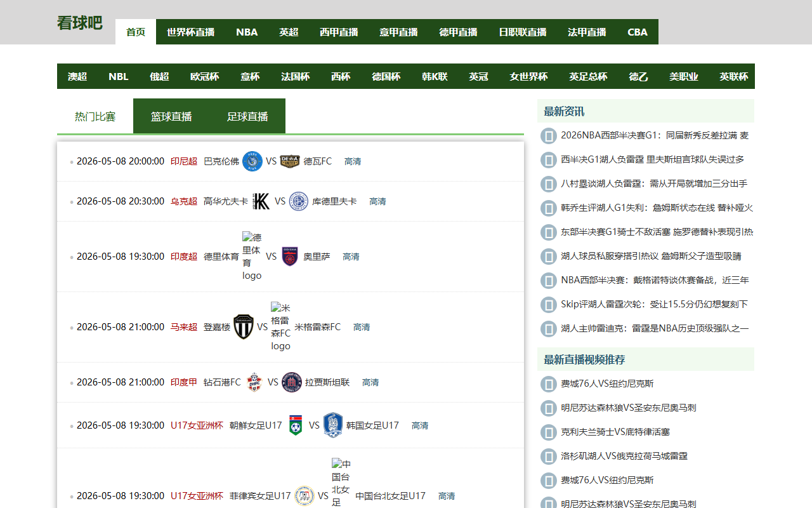Switch to the 足球直播 tab
812x508 pixels.
[x=247, y=116]
